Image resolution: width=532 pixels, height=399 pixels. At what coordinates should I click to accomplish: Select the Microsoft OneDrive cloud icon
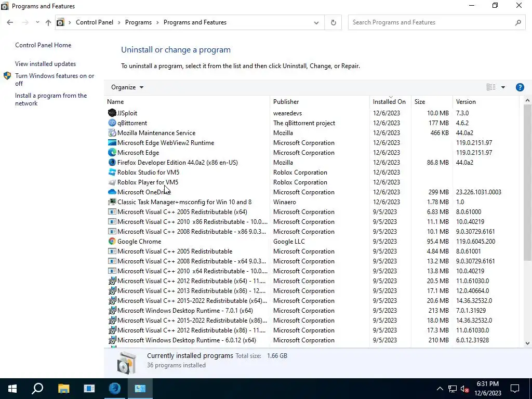(x=112, y=192)
